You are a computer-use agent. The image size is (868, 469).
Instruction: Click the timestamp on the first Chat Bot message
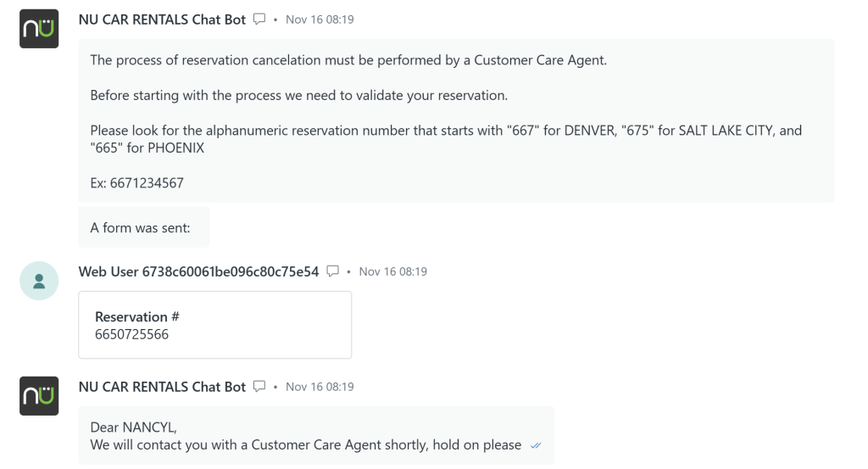tap(320, 20)
